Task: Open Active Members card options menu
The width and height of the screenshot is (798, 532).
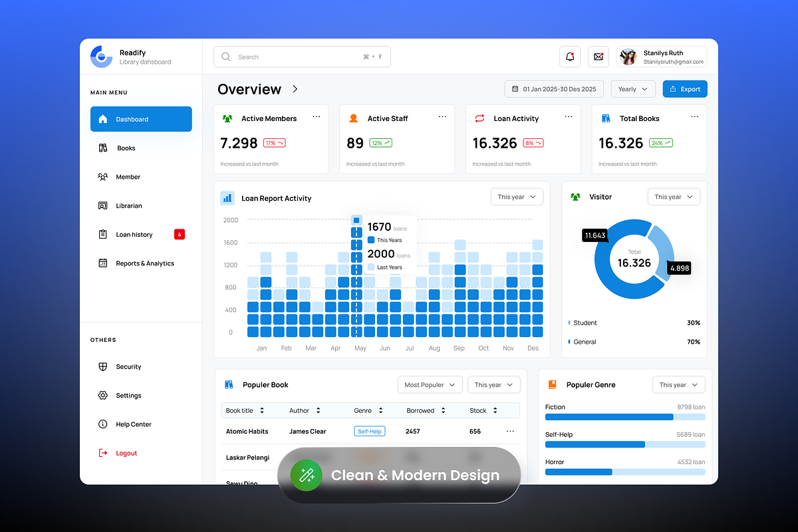Action: point(317,116)
